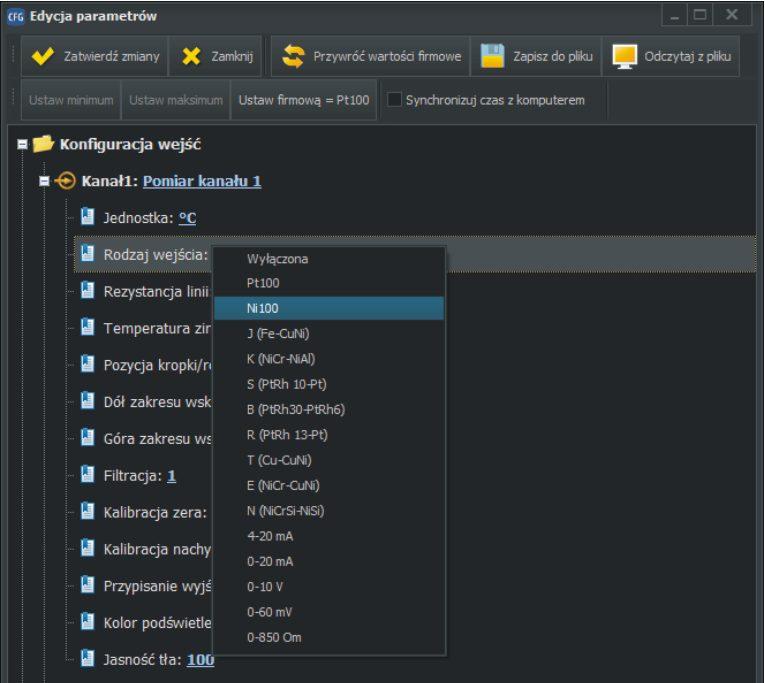Select the 0-10 V input option
Screen dimensions: 765x683
[329, 587]
